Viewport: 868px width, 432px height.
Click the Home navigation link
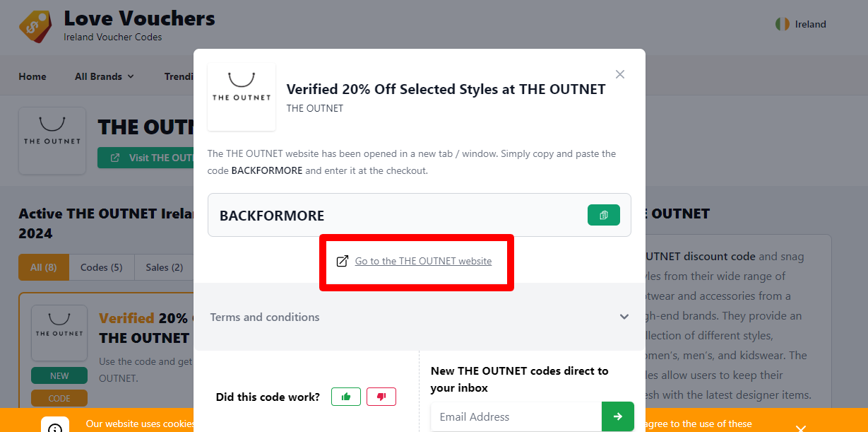[x=32, y=76]
